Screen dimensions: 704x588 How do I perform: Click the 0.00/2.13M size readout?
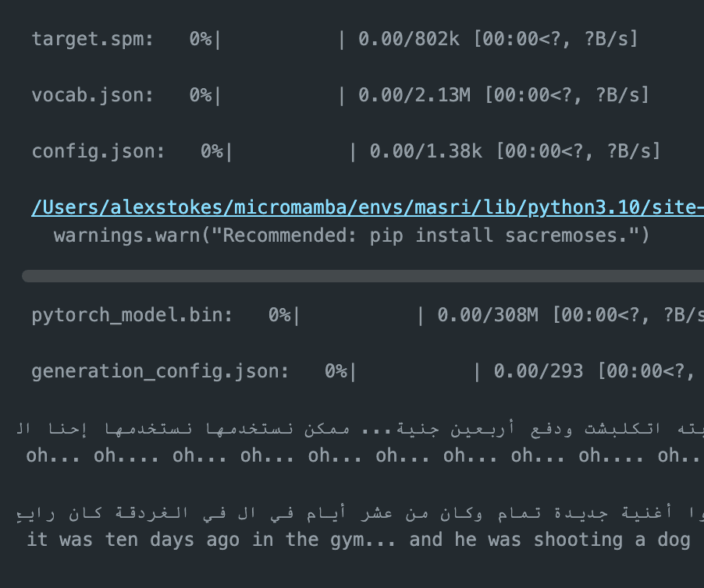coord(414,95)
